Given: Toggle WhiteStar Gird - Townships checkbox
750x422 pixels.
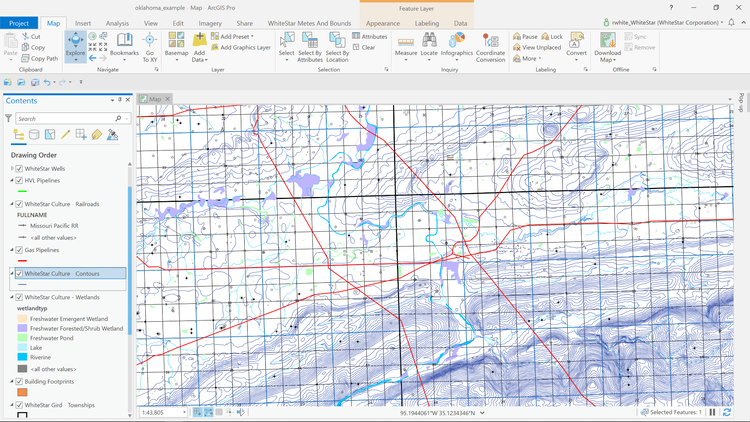Looking at the screenshot, I should (19, 405).
